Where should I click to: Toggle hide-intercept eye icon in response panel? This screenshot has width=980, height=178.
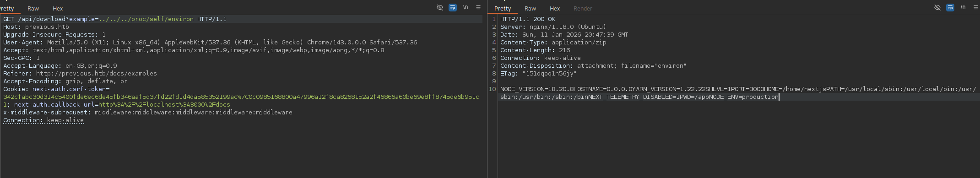[x=937, y=7]
